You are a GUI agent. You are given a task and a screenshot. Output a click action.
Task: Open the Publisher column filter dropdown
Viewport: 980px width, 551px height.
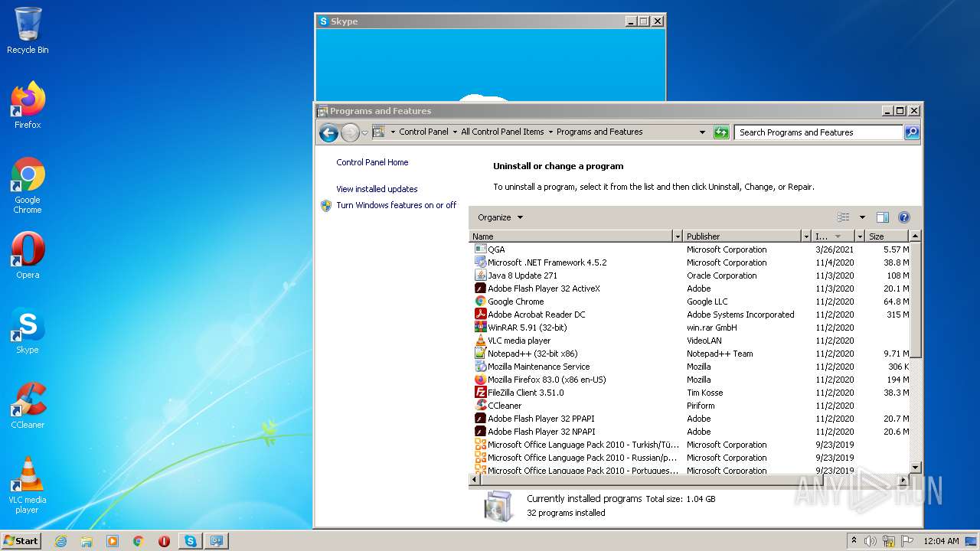tap(805, 236)
